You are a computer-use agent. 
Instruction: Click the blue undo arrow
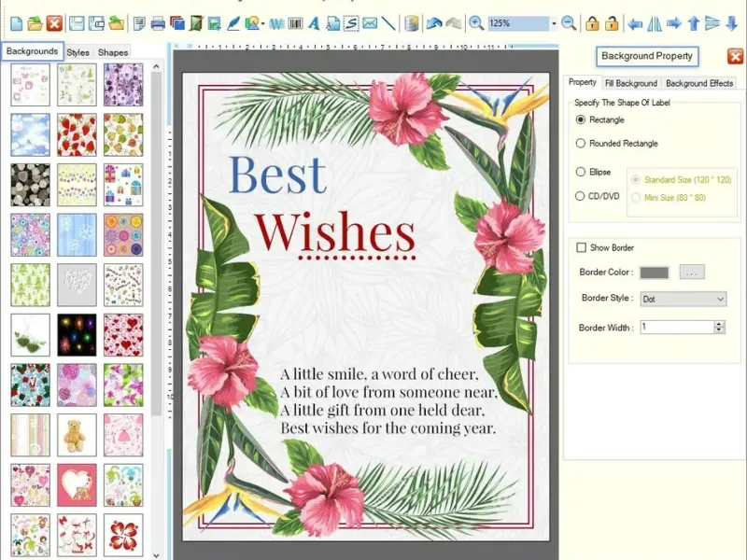(434, 22)
